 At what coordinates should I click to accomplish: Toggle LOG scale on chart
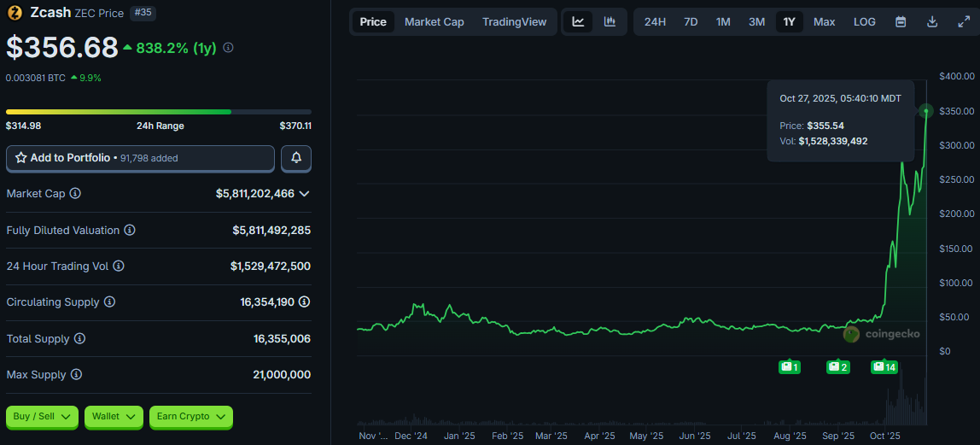[864, 21]
